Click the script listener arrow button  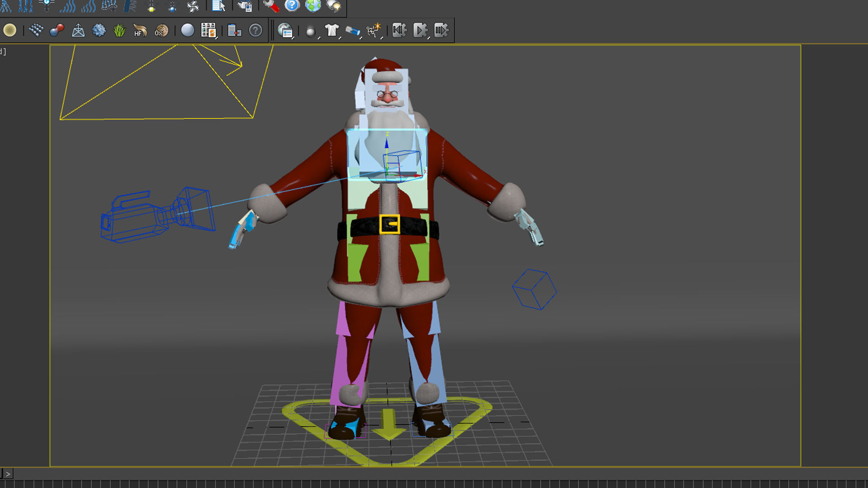pos(8,474)
